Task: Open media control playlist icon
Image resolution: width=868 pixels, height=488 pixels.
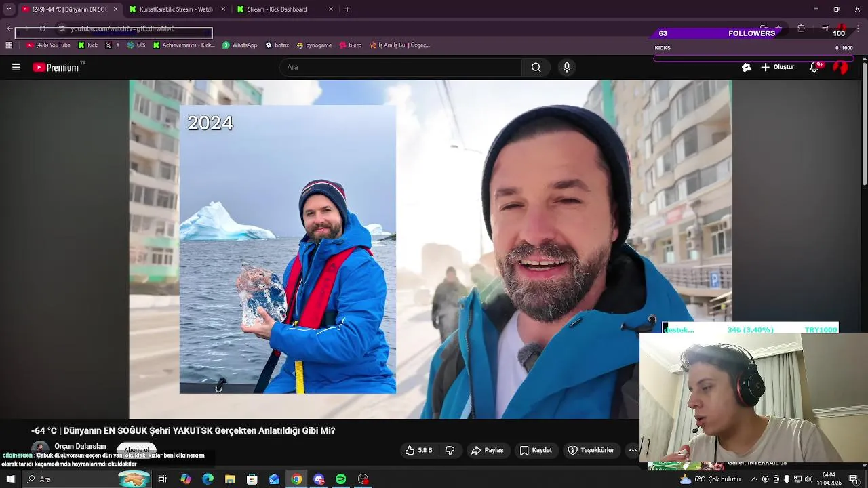Action: (825, 28)
